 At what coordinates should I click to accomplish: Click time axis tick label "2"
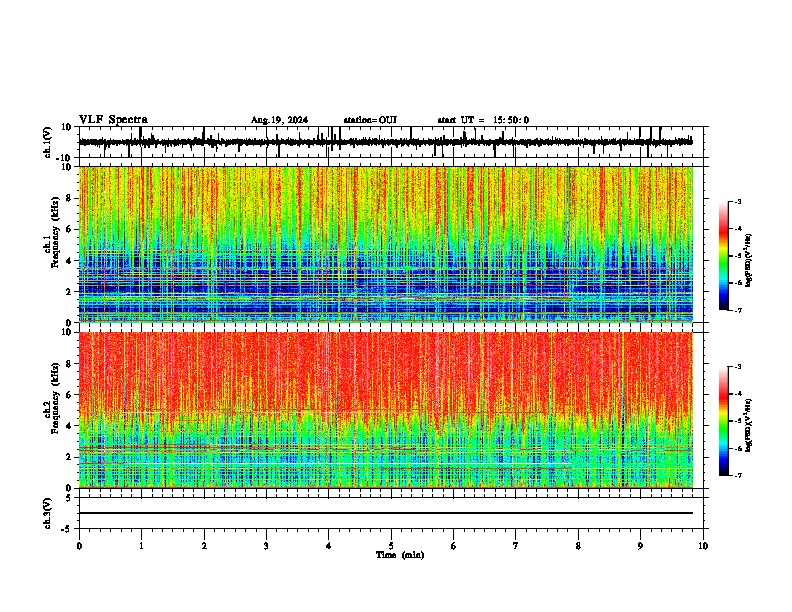[x=204, y=546]
